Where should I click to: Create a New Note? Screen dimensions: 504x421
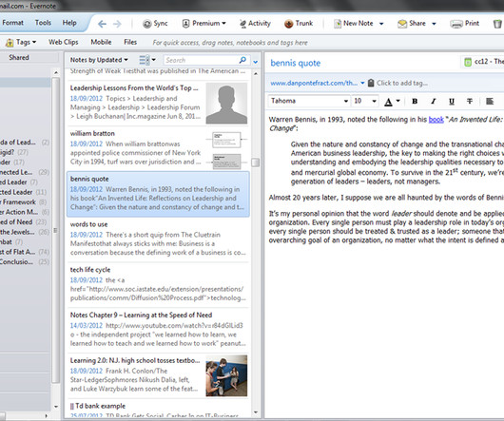[x=353, y=24]
